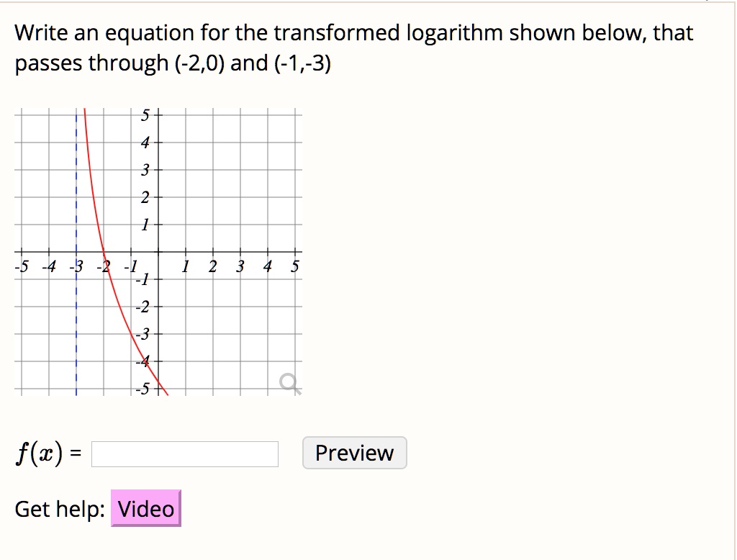Viewport: 737px width, 560px height.
Task: Click the origin of the coordinate grid
Action: (x=157, y=253)
